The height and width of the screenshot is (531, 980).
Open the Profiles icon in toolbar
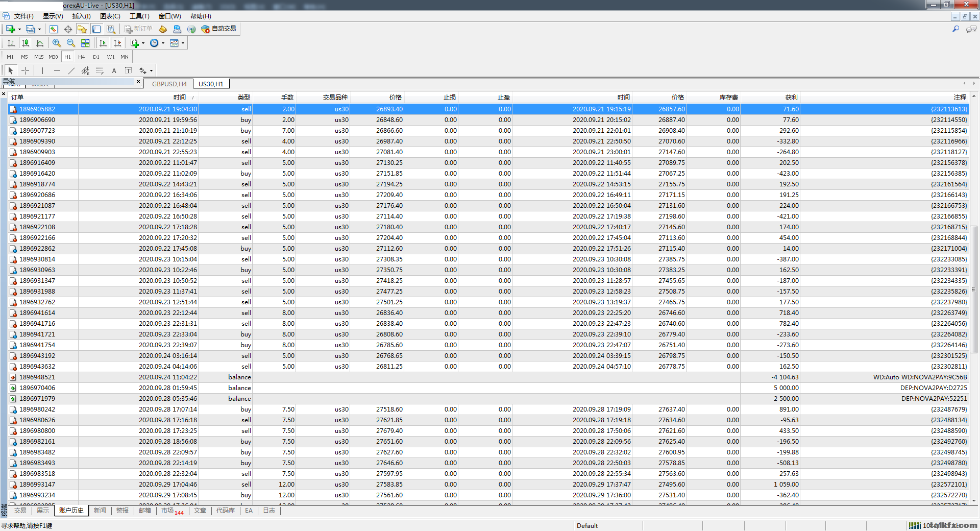click(31, 29)
